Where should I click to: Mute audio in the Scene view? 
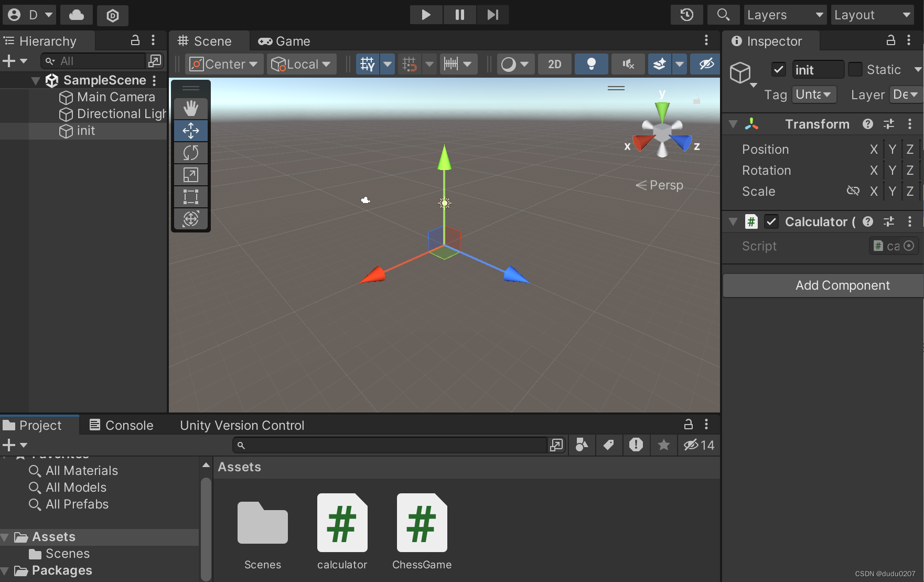pos(628,64)
